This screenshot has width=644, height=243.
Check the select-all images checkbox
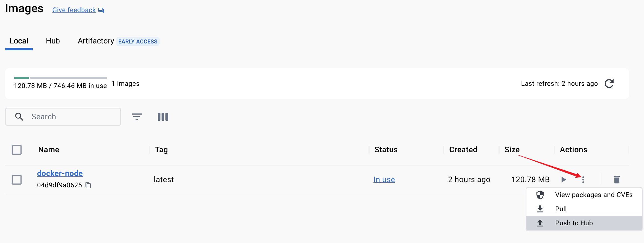click(x=17, y=150)
